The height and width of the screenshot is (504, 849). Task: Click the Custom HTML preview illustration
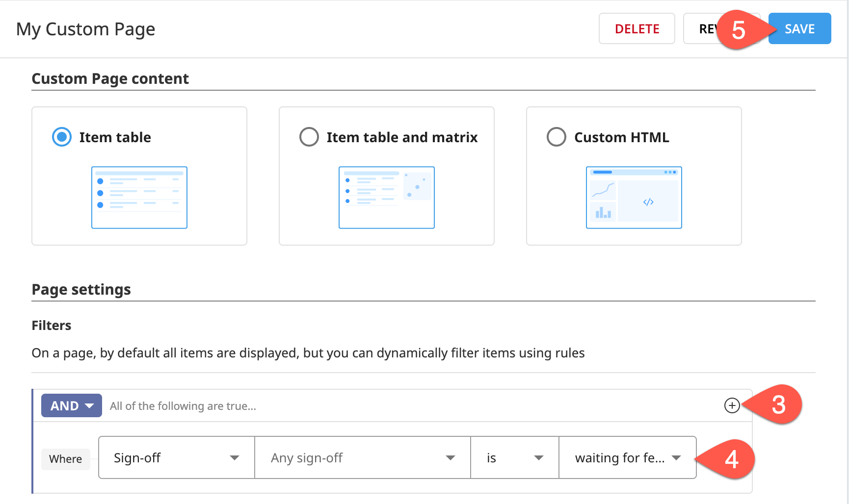(x=633, y=198)
